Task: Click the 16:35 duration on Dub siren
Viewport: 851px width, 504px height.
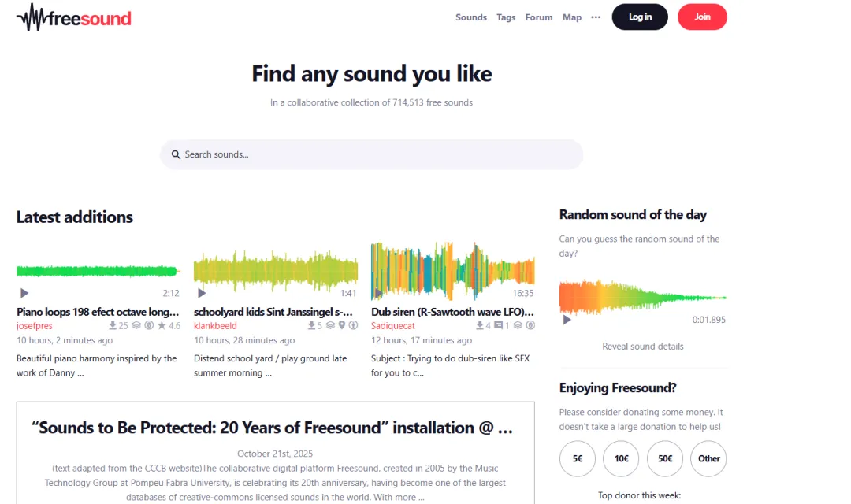Action: tap(523, 293)
